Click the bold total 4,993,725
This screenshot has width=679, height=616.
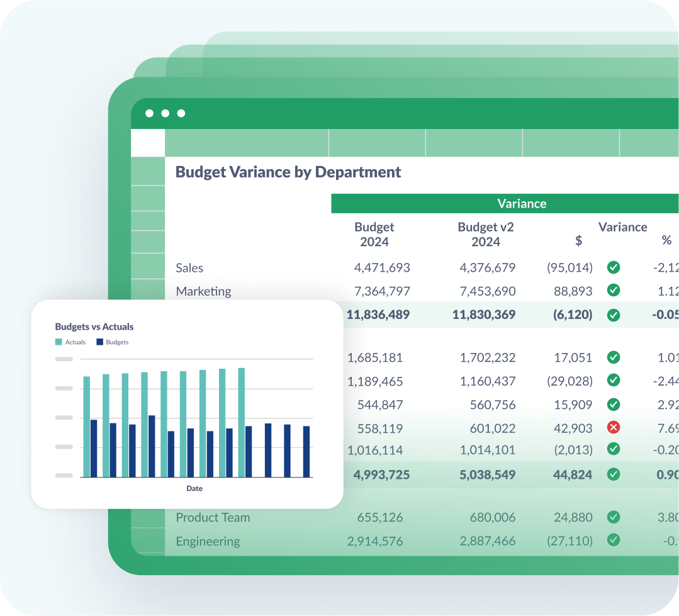pyautogui.click(x=381, y=475)
